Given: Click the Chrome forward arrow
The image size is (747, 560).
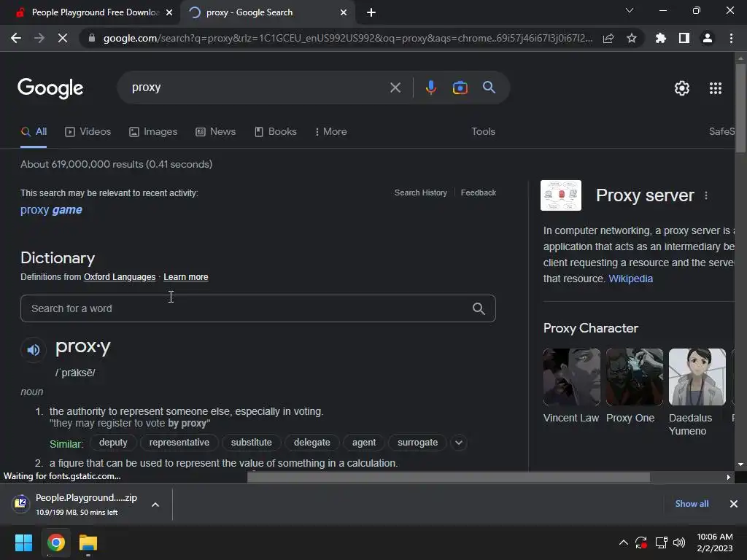Looking at the screenshot, I should coord(39,38).
